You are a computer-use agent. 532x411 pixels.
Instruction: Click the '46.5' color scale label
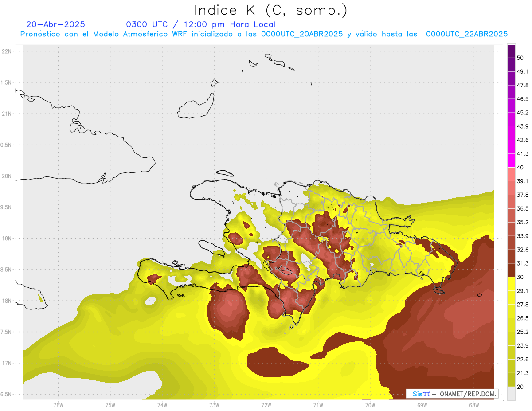click(523, 99)
